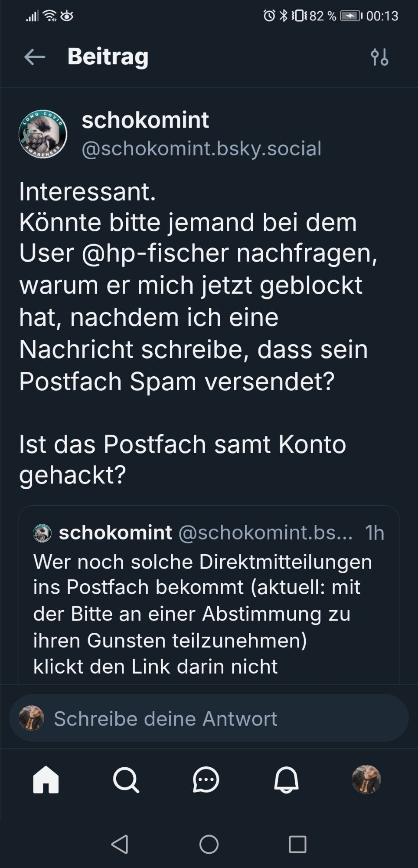Viewport: 418px width, 868px height.
Task: Go to Home feed tab
Action: click(46, 780)
